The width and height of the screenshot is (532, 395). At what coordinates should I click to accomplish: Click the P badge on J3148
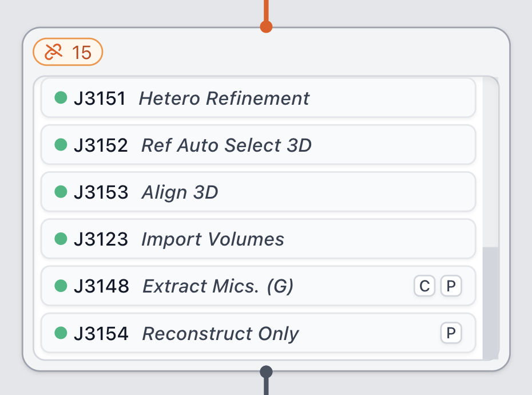[451, 286]
